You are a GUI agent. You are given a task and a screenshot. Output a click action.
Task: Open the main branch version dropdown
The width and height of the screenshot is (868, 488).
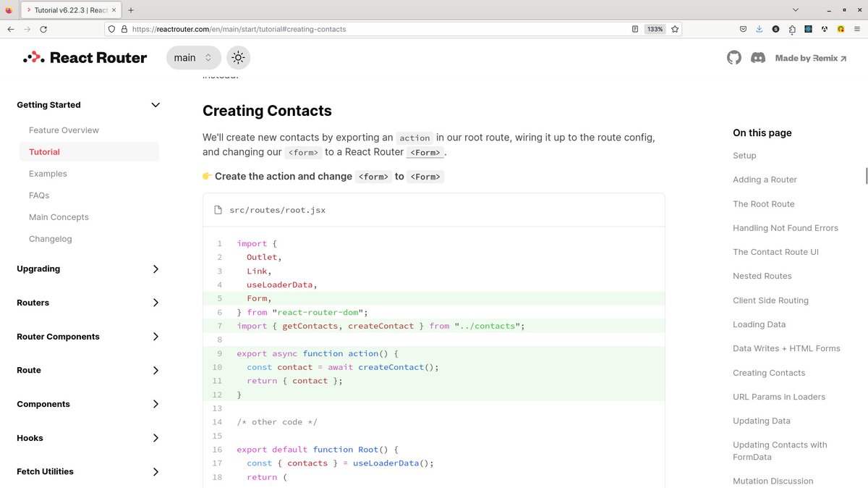click(194, 58)
